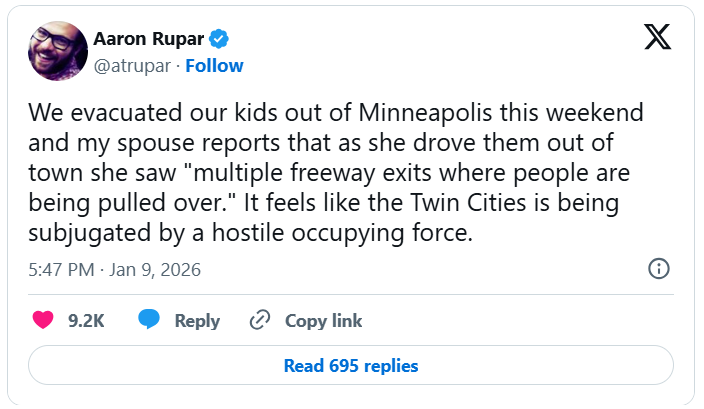Click the tweet's first line about evacuating kids
The height and width of the screenshot is (409, 704).
tap(336, 112)
